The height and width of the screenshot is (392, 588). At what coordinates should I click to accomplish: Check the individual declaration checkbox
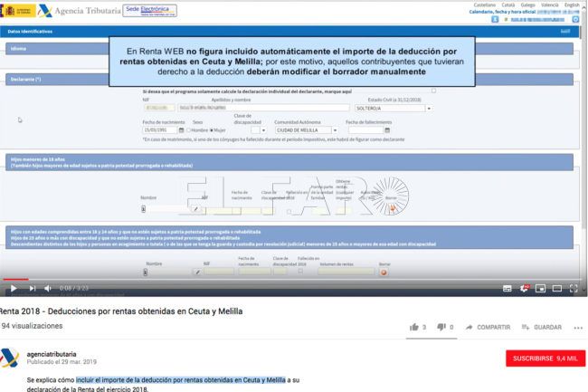click(x=433, y=91)
